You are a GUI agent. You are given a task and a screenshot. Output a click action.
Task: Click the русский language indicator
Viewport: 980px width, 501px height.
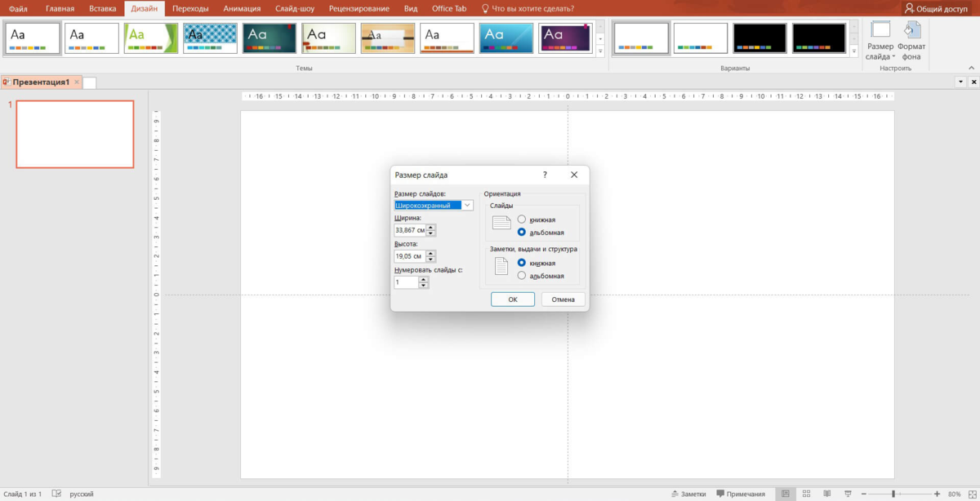click(81, 494)
